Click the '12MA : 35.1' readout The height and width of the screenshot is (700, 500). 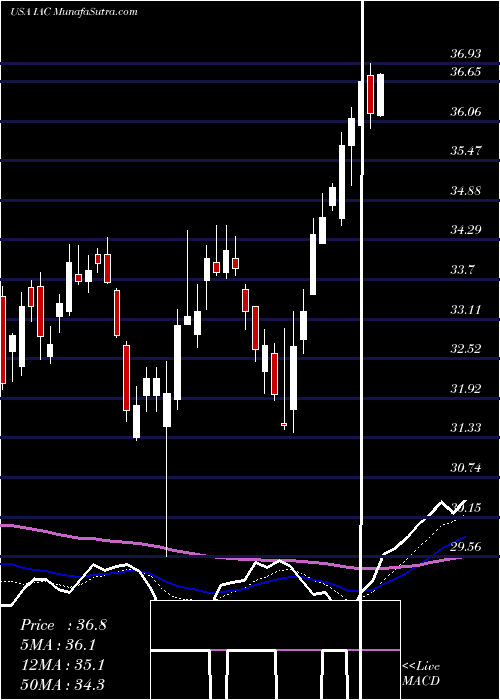(62, 665)
